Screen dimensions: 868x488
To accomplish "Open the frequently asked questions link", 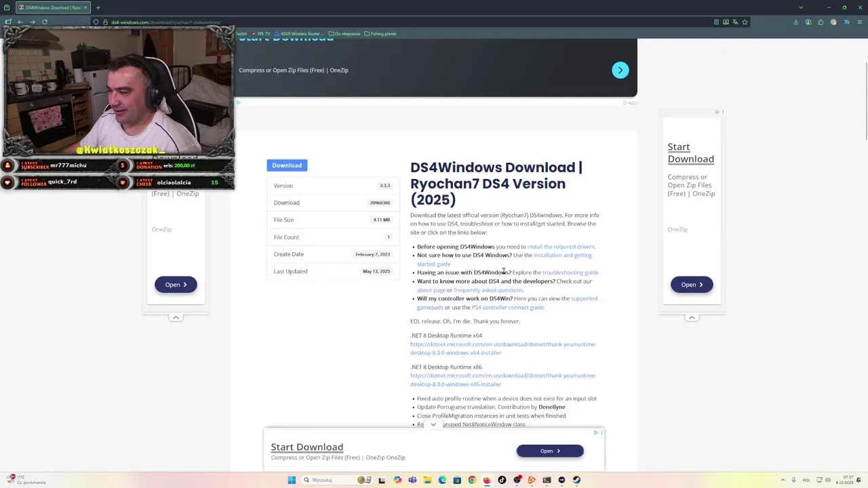I will coord(488,290).
